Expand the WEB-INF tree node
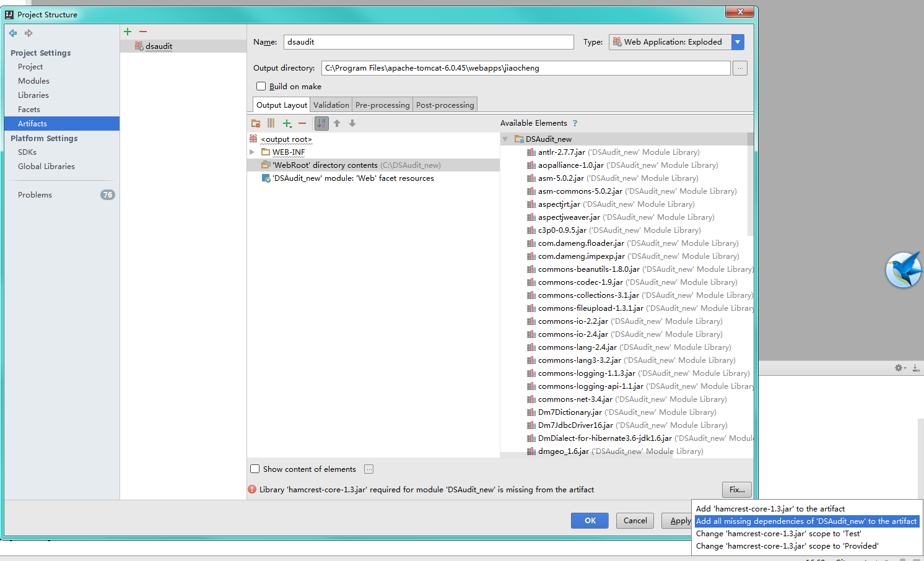 (x=252, y=152)
